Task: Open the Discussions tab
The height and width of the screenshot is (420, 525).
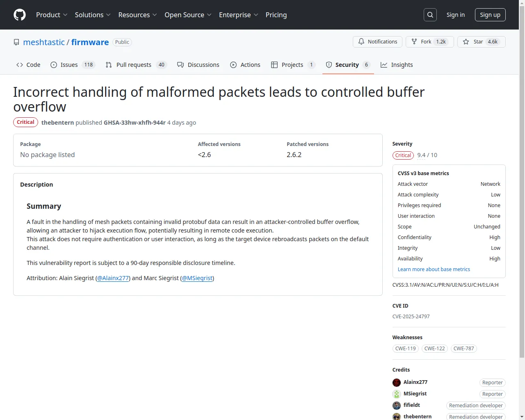Action: click(198, 65)
